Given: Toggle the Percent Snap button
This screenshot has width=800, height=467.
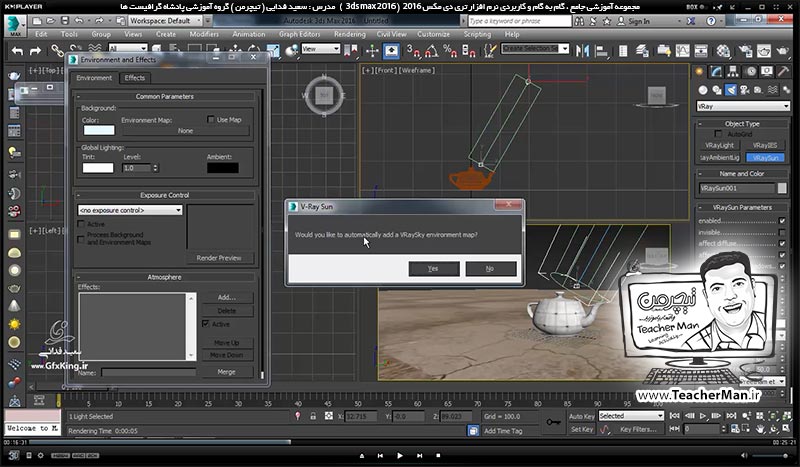Looking at the screenshot, I should coord(450,51).
